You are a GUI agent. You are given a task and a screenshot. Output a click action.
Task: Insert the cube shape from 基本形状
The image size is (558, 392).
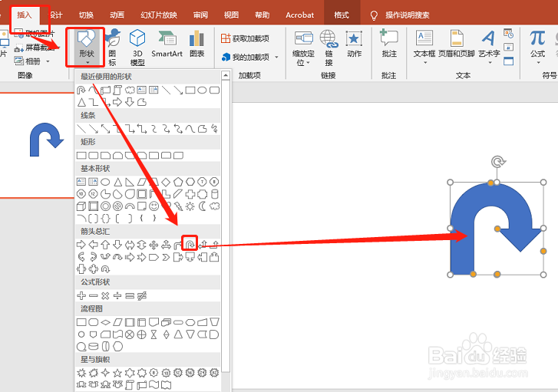tap(81, 206)
